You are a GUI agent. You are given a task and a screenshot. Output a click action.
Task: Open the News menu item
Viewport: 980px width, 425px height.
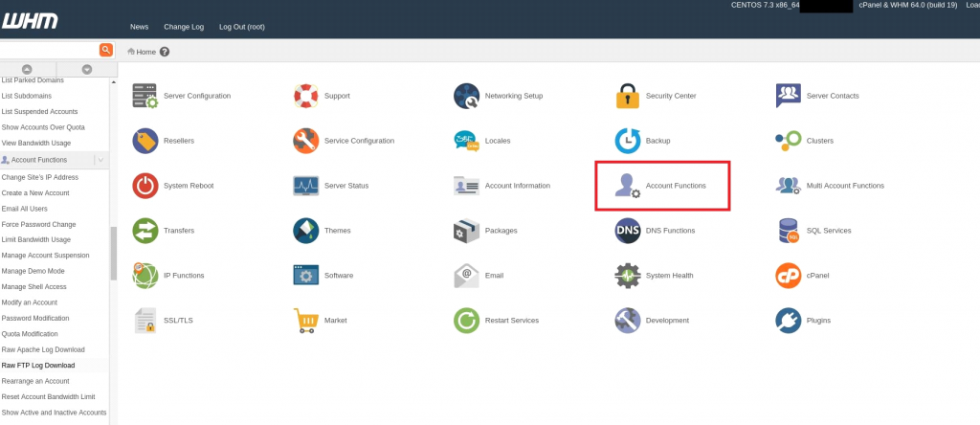click(x=139, y=27)
